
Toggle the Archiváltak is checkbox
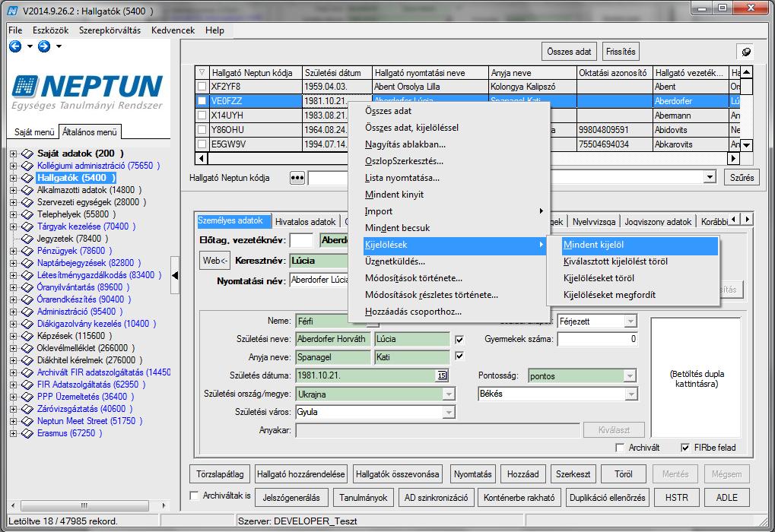coord(195,496)
